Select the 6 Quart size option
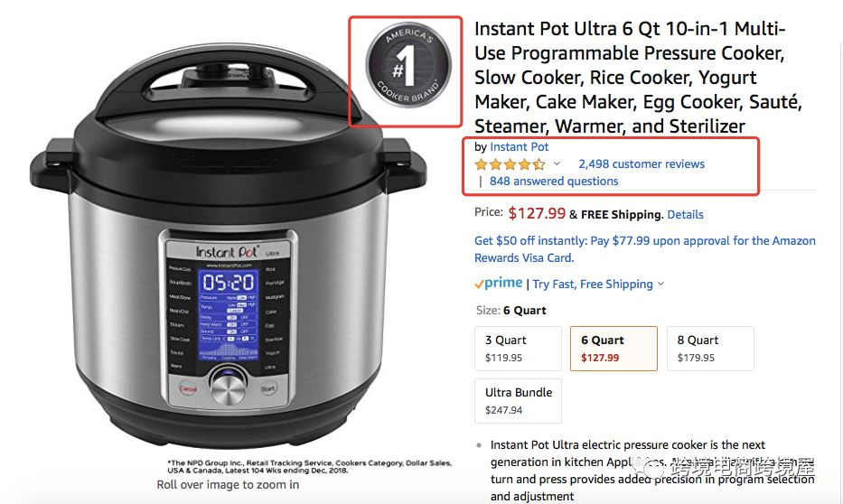Image resolution: width=843 pixels, height=504 pixels. point(614,349)
